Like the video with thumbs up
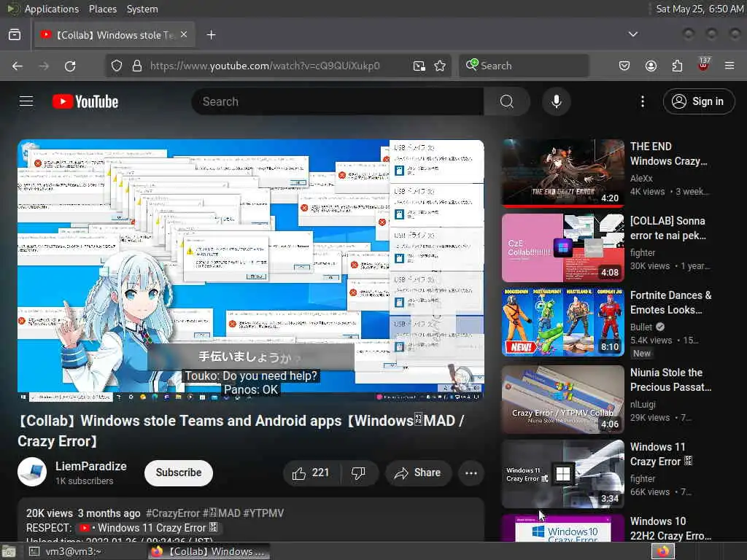 tap(311, 472)
